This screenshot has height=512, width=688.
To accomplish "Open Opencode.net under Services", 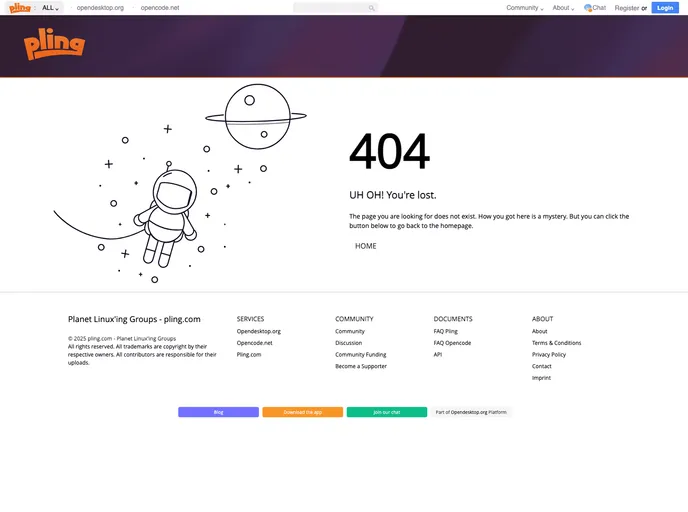I will 254,343.
